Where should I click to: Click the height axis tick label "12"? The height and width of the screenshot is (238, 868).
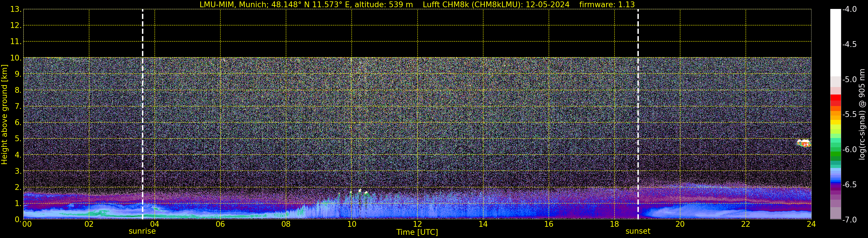15,25
